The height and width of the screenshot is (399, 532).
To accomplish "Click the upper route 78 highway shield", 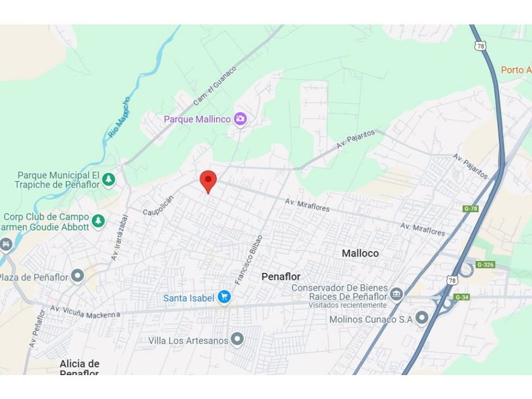I will click(481, 46).
